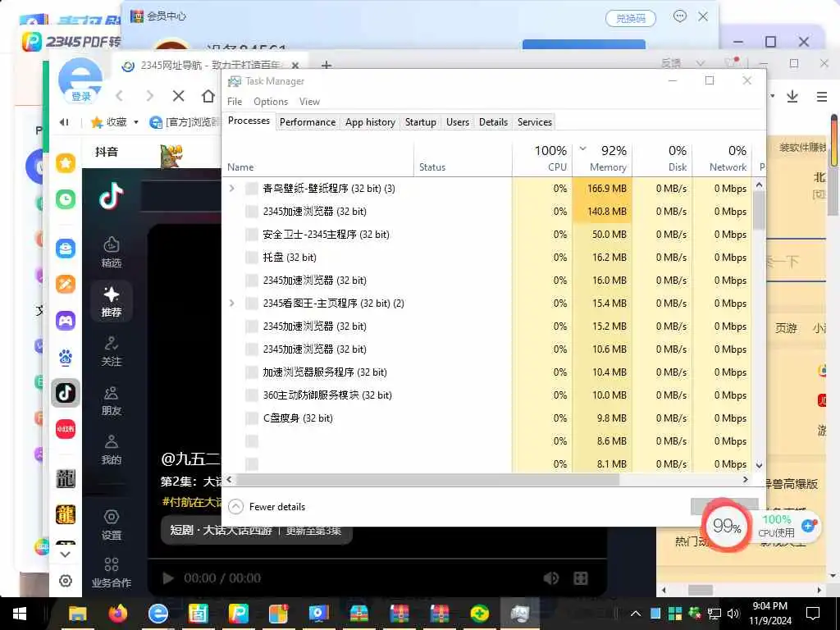Click the 140.8 MB memory cell

[x=603, y=211]
